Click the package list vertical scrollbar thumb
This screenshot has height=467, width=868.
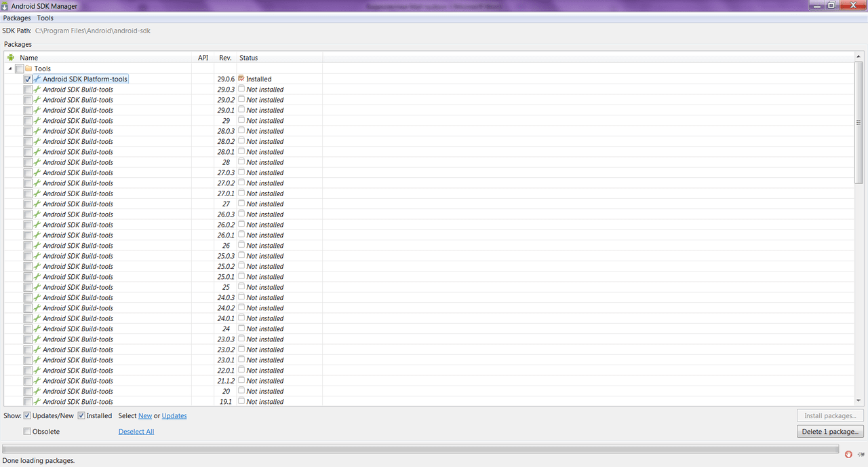tap(859, 124)
